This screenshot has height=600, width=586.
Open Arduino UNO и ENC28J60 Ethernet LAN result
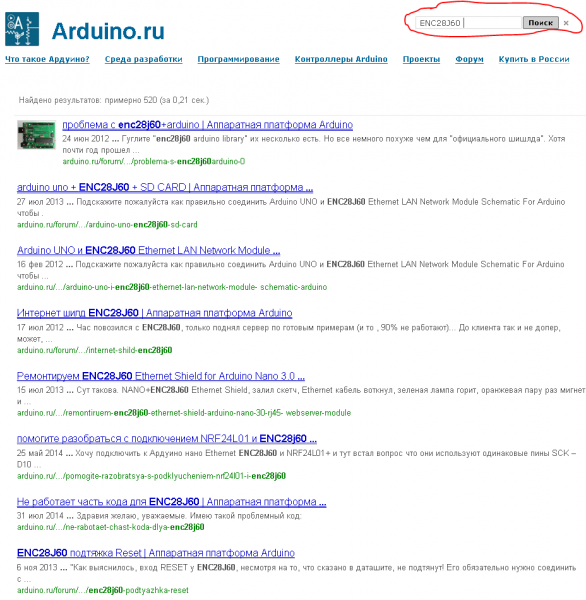click(x=149, y=251)
